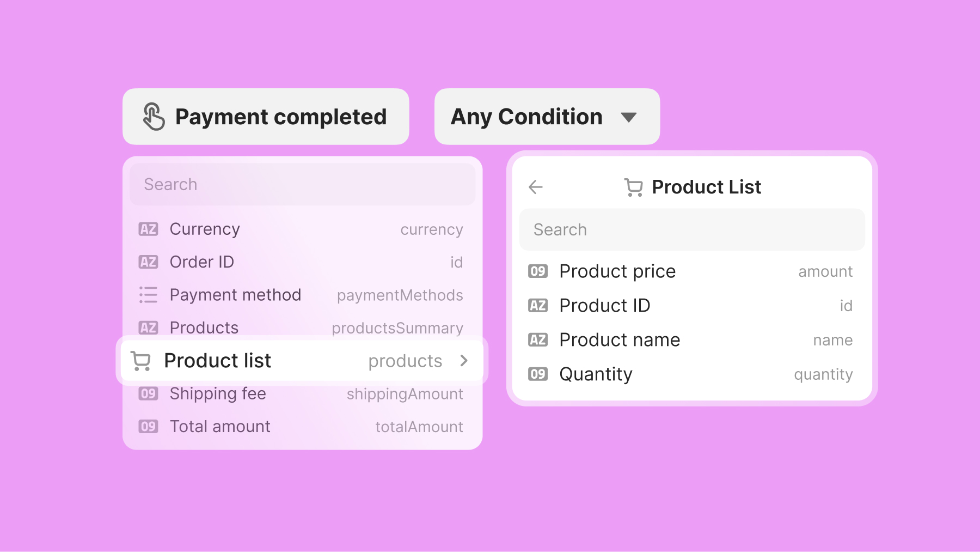Image resolution: width=980 pixels, height=552 pixels.
Task: Select the Products summary field
Action: [204, 327]
